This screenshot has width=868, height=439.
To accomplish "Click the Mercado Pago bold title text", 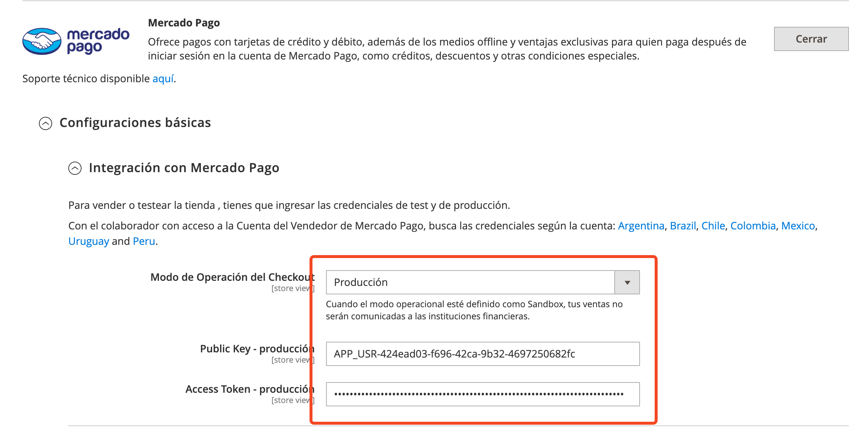I will click(184, 23).
